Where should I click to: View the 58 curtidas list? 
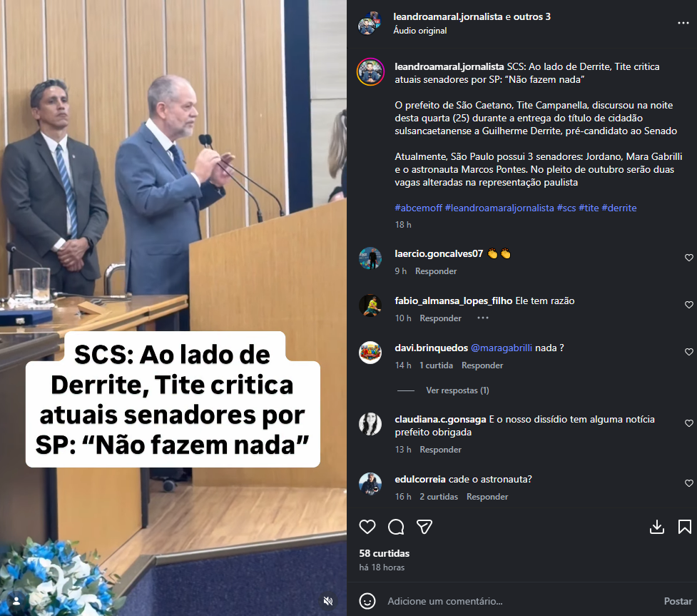(x=384, y=553)
